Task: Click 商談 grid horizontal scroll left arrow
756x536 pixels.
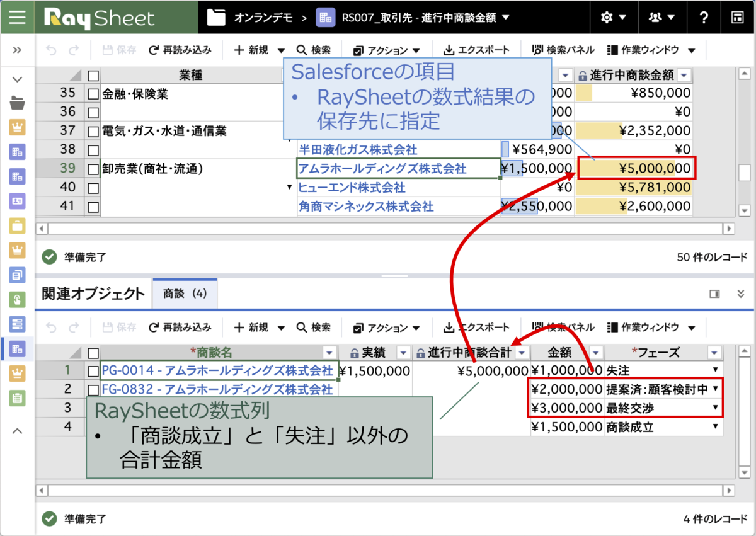Action: point(42,489)
